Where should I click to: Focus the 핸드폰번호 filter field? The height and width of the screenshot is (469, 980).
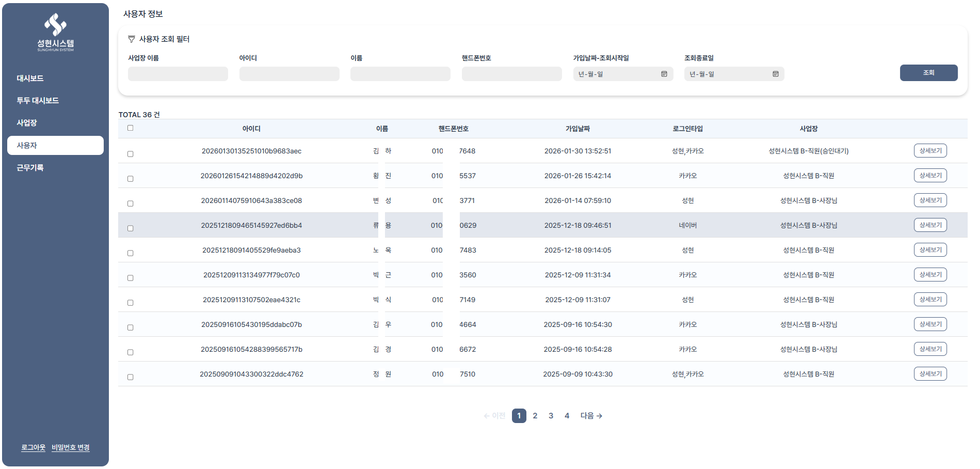click(x=512, y=74)
